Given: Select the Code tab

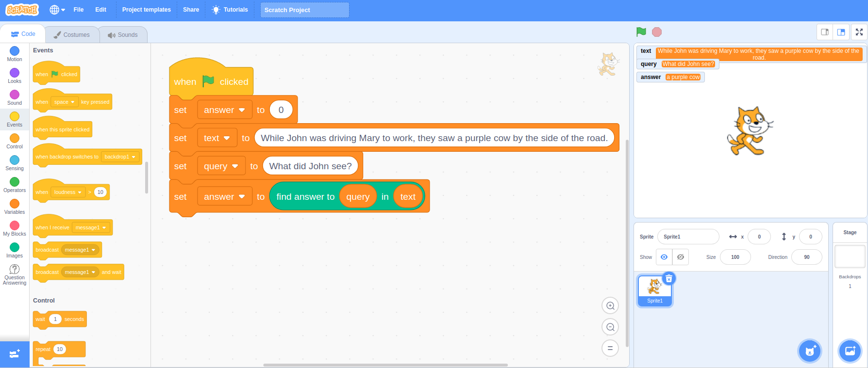Looking at the screenshot, I should coord(23,34).
